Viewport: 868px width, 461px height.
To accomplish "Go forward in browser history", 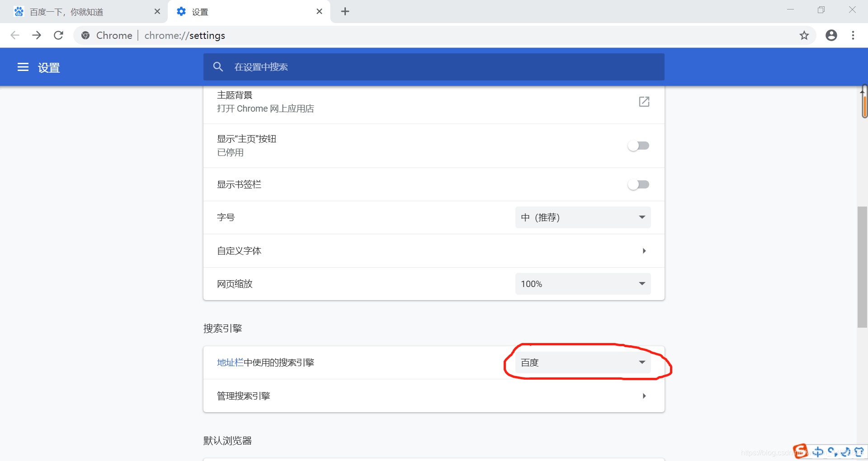I will pos(37,35).
